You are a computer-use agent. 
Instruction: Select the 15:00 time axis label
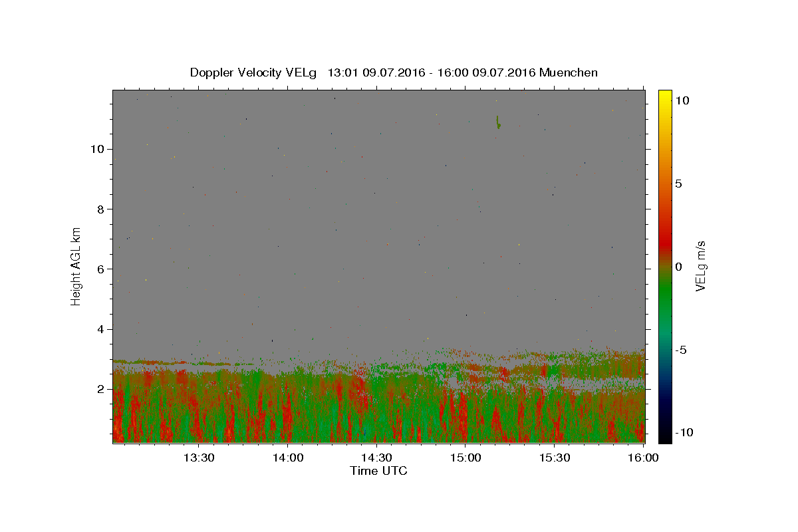465,458
